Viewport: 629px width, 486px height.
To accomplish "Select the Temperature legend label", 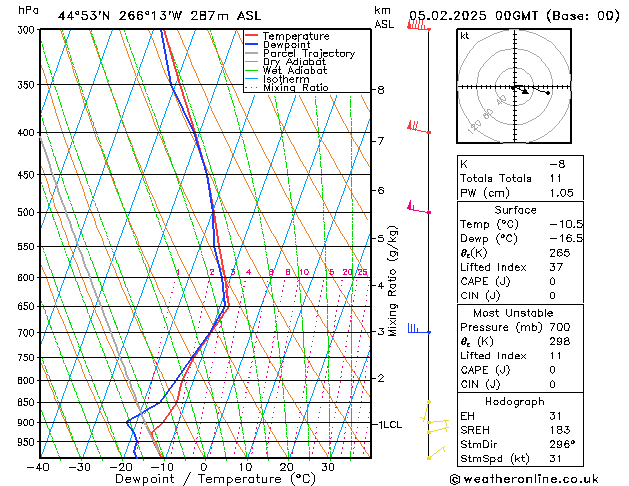I will 296,36.
